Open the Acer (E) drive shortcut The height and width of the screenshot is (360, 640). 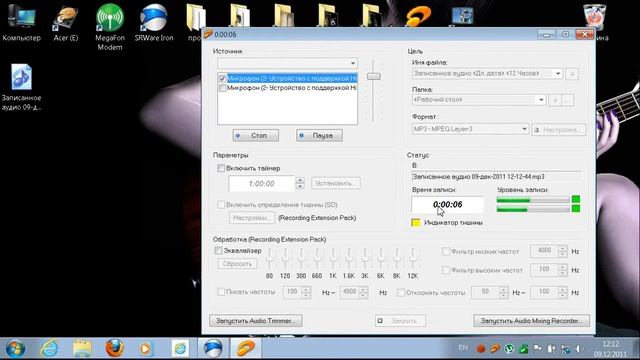point(65,24)
